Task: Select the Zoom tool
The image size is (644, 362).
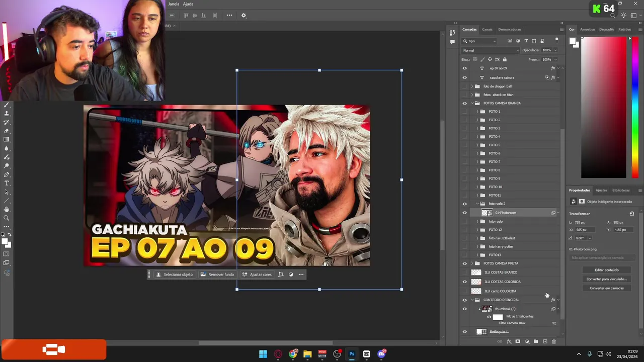Action: (x=7, y=218)
